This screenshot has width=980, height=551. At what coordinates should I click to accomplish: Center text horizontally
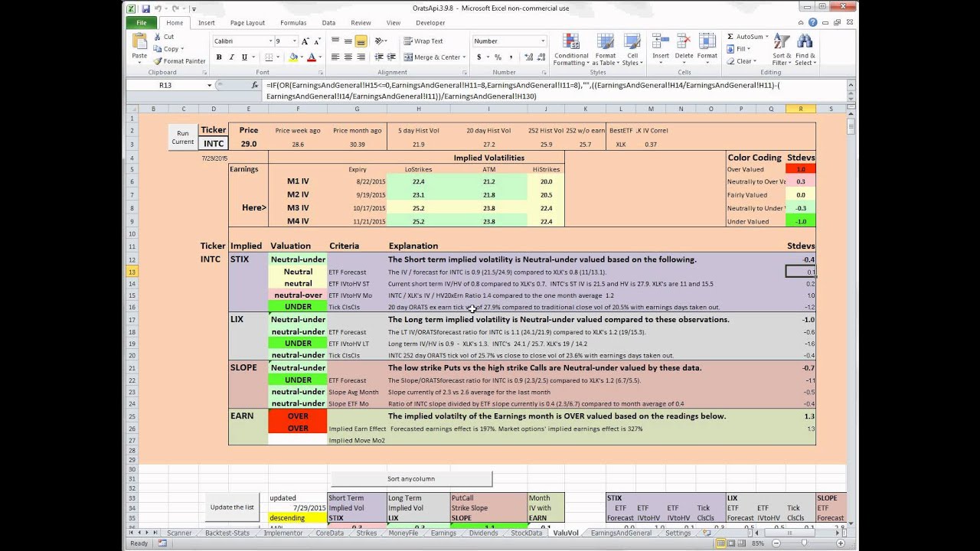click(348, 57)
